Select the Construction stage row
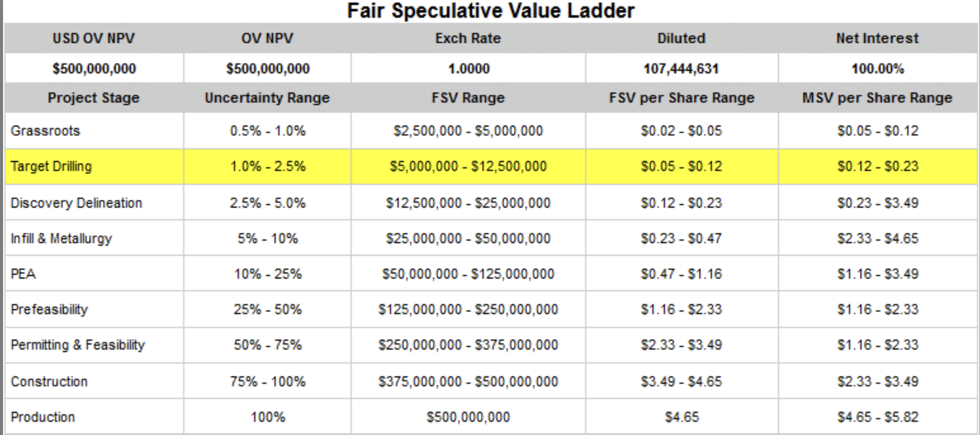Screen dimensions: 980x435 coord(49,381)
